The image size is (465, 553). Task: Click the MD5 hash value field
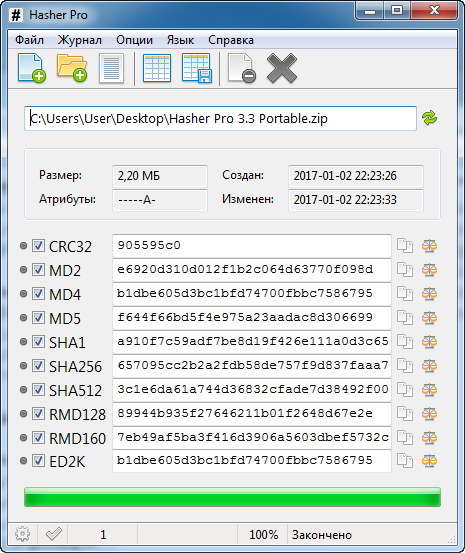coord(252,317)
